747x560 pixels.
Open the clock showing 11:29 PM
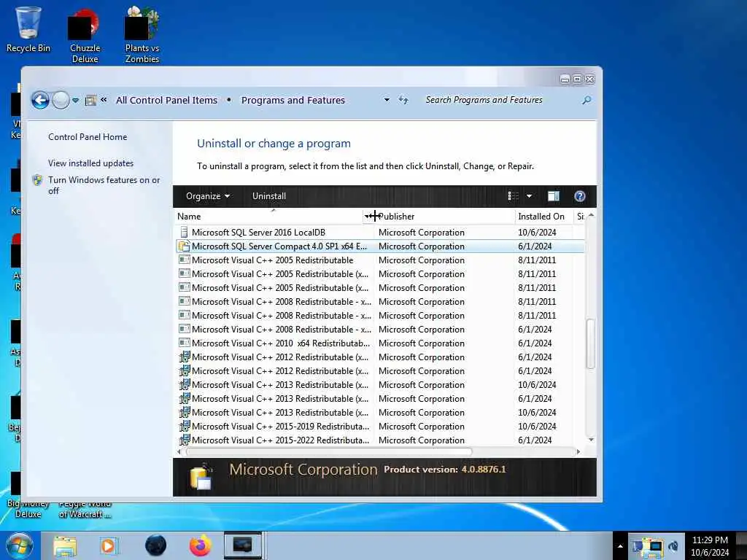(x=710, y=546)
